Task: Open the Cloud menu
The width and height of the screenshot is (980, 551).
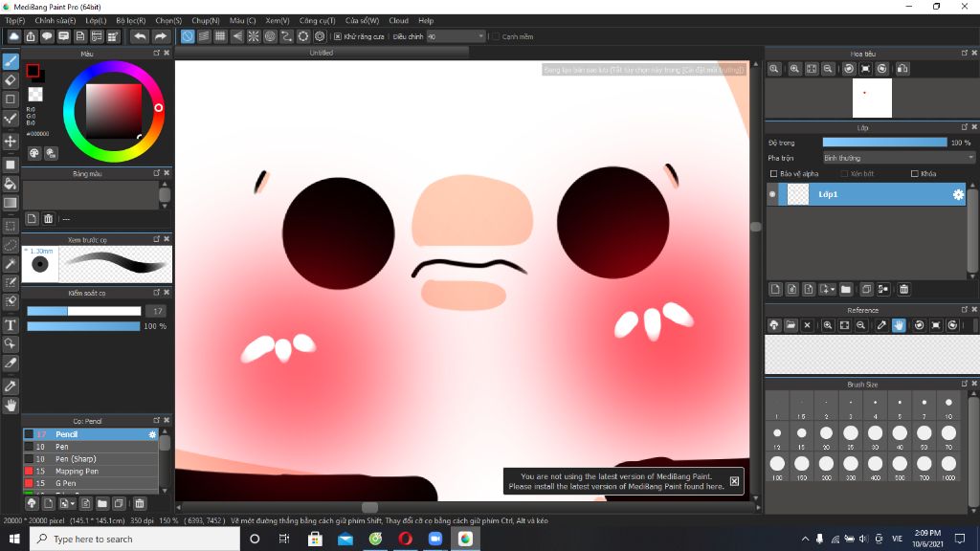Action: tap(398, 21)
